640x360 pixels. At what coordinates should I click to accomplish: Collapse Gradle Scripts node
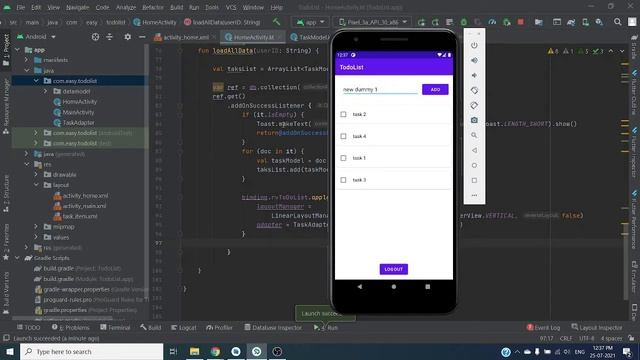click(17, 258)
